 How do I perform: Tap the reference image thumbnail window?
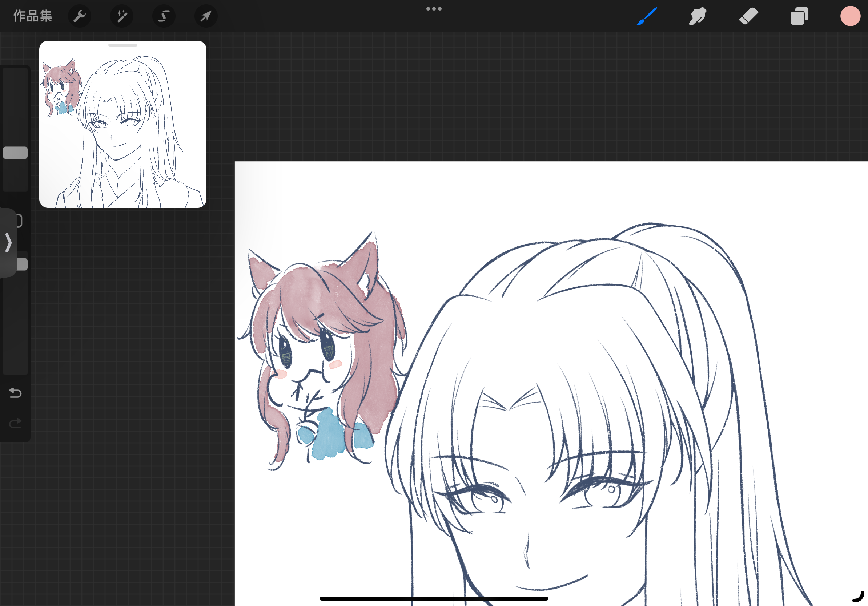123,124
